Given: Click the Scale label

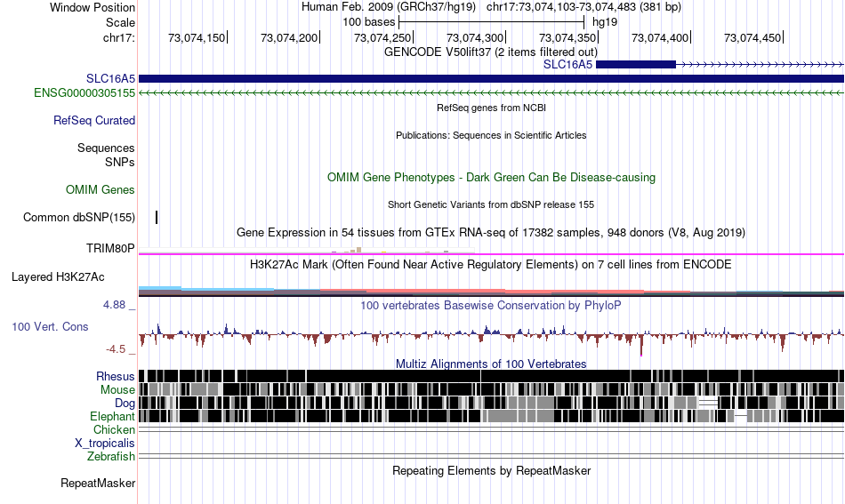Looking at the screenshot, I should click(x=120, y=22).
